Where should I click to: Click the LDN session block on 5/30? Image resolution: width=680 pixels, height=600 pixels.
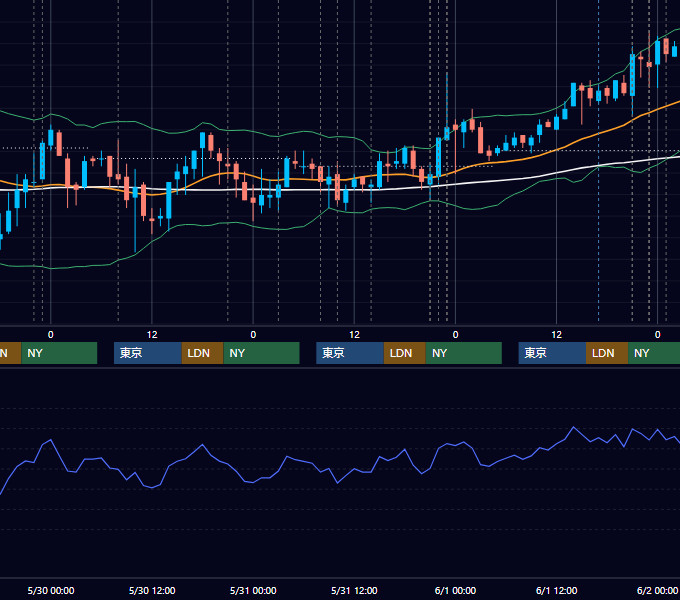[203, 353]
